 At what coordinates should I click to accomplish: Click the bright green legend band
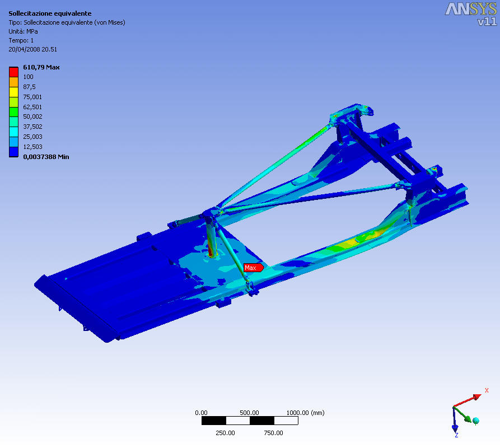point(13,112)
